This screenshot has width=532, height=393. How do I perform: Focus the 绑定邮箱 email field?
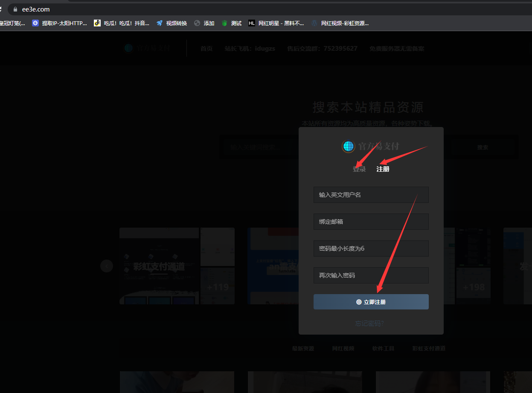[371, 222]
